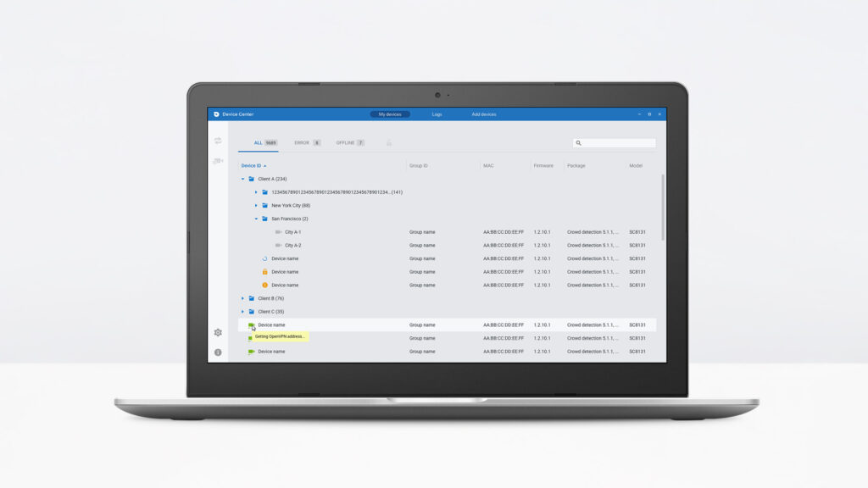Switch to the OFFLINE filter tab
This screenshot has width=868, height=488.
pyautogui.click(x=349, y=143)
